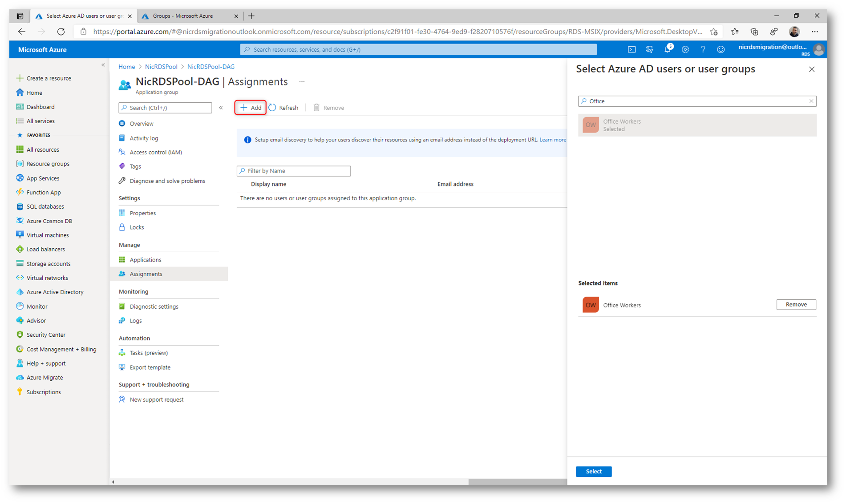Open Tags menu item
Image resolution: width=846 pixels, height=504 pixels.
tap(135, 166)
